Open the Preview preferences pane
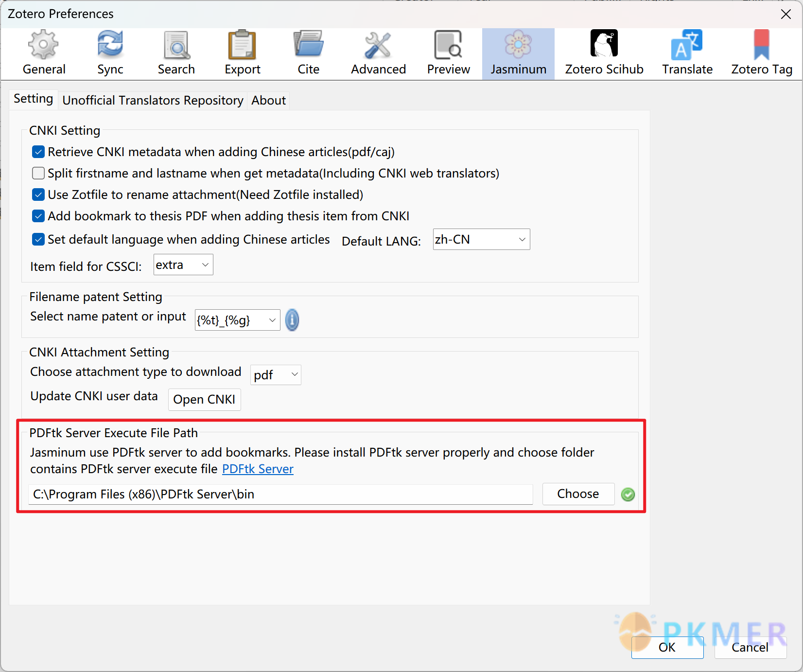803x672 pixels. coord(448,53)
